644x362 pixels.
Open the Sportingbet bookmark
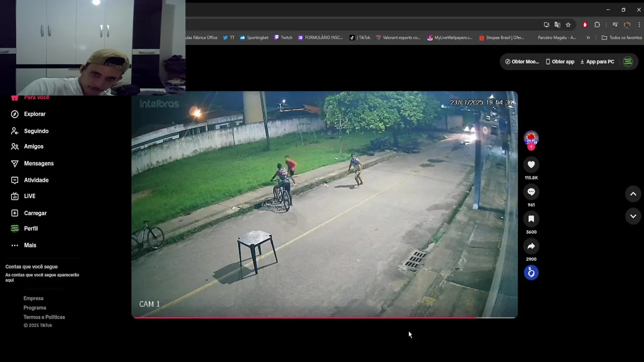click(x=254, y=38)
